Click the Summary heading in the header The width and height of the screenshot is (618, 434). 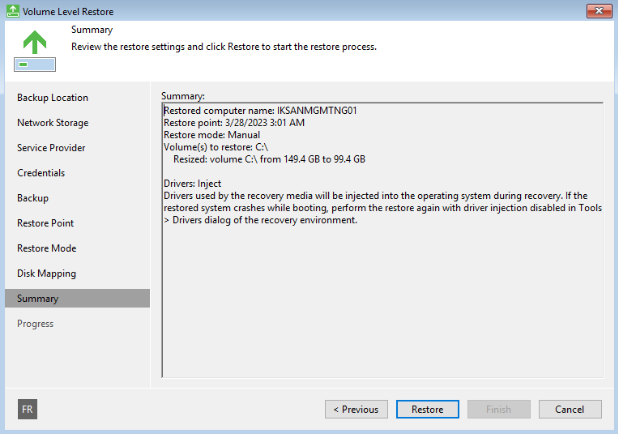pyautogui.click(x=92, y=30)
